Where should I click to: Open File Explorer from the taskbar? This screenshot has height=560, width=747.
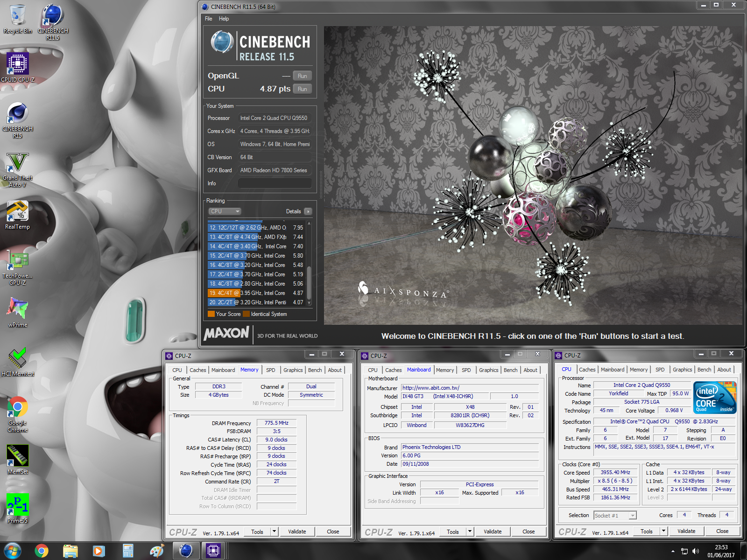click(70, 551)
